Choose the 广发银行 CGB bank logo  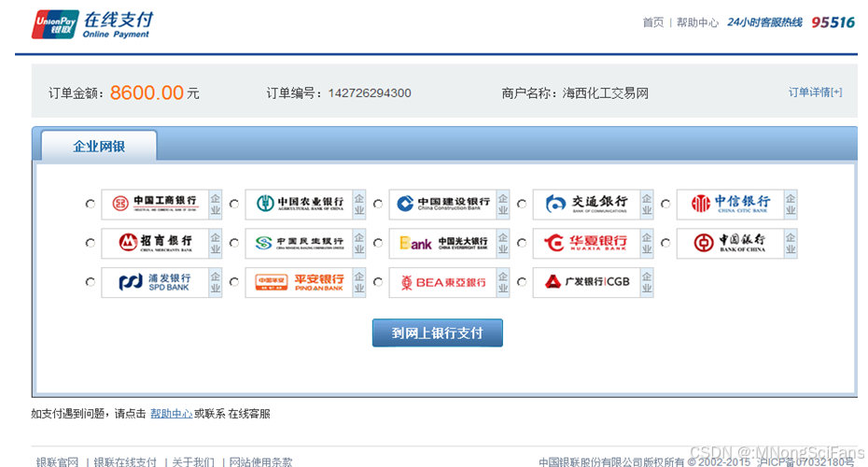point(587,282)
